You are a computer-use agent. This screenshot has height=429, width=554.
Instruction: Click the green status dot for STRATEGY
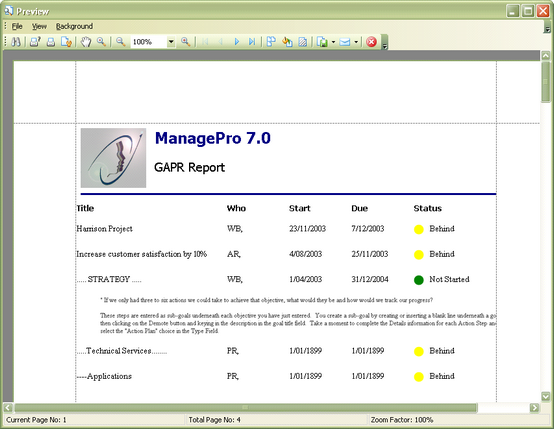[419, 280]
